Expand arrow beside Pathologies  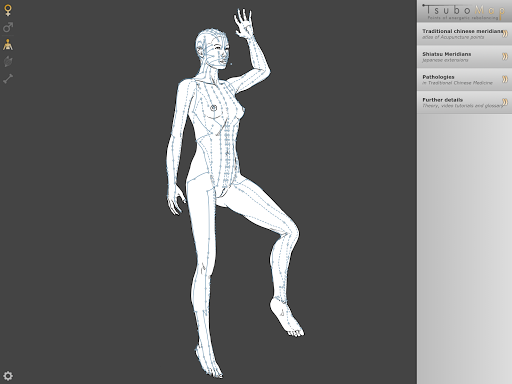[x=505, y=79]
